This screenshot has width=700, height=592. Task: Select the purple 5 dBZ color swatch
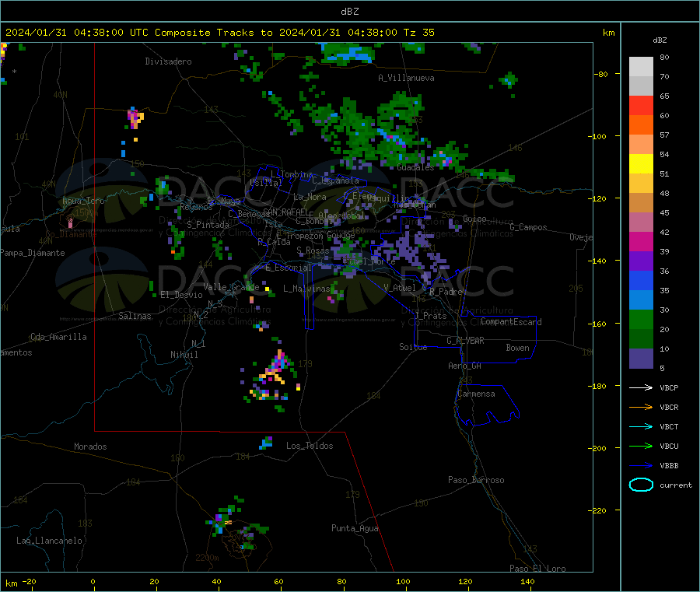[x=641, y=359]
